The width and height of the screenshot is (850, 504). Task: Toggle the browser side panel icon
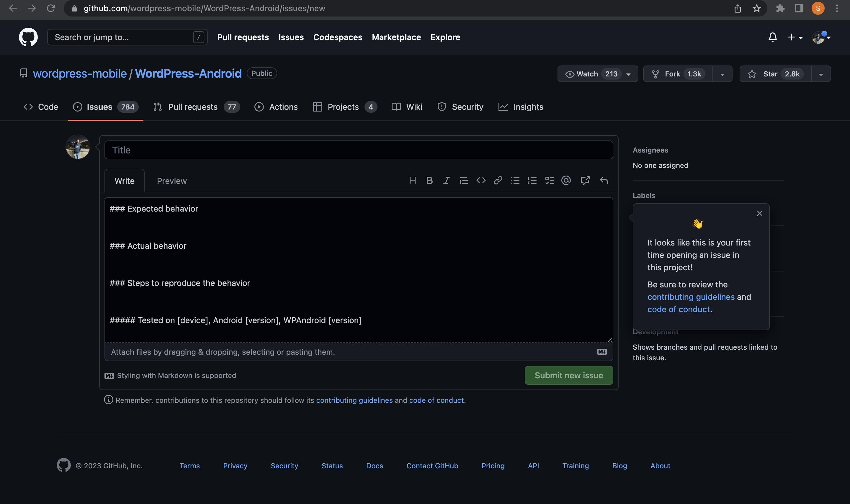[x=799, y=8]
